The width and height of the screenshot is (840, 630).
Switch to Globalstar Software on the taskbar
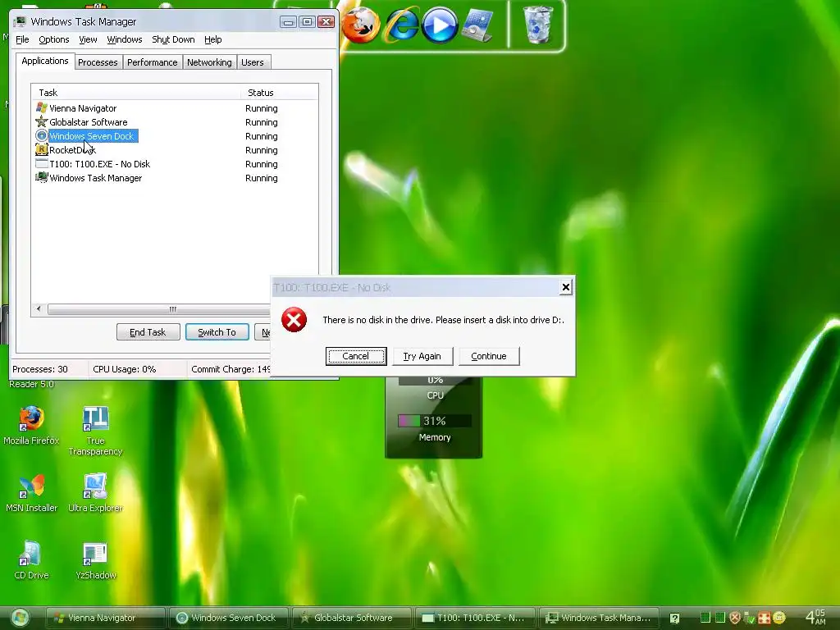351,618
